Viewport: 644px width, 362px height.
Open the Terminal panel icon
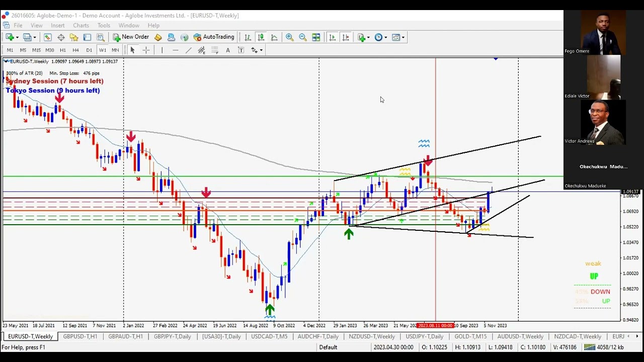[x=87, y=37]
